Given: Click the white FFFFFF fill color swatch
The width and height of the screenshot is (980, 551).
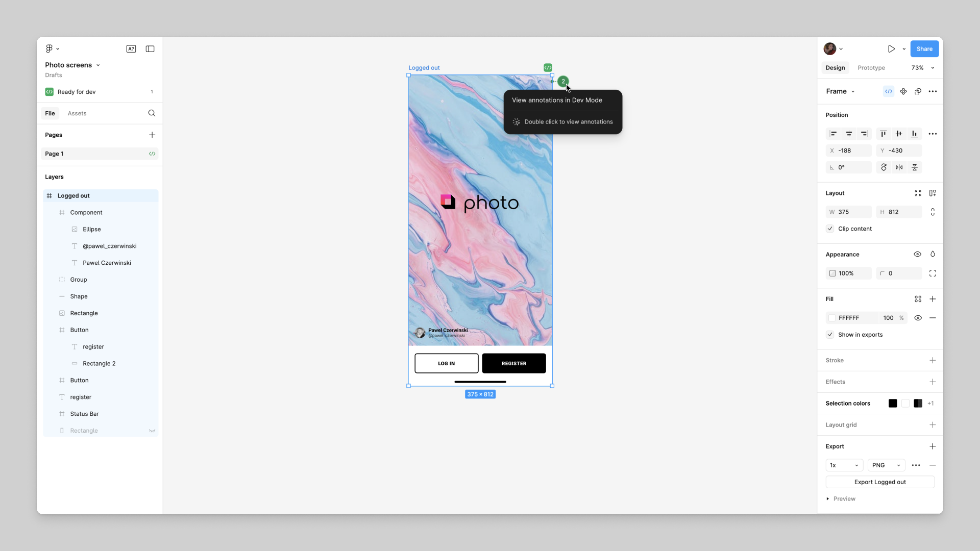Looking at the screenshot, I should coord(832,317).
